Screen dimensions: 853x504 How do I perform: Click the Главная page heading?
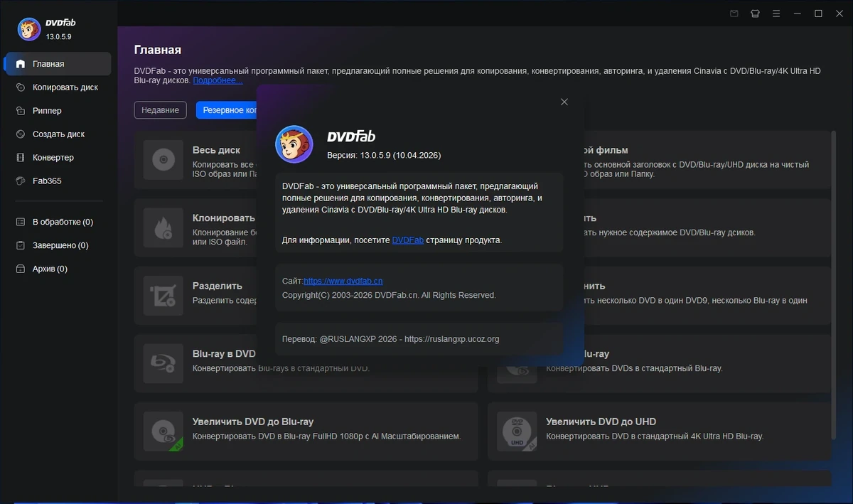pos(158,50)
